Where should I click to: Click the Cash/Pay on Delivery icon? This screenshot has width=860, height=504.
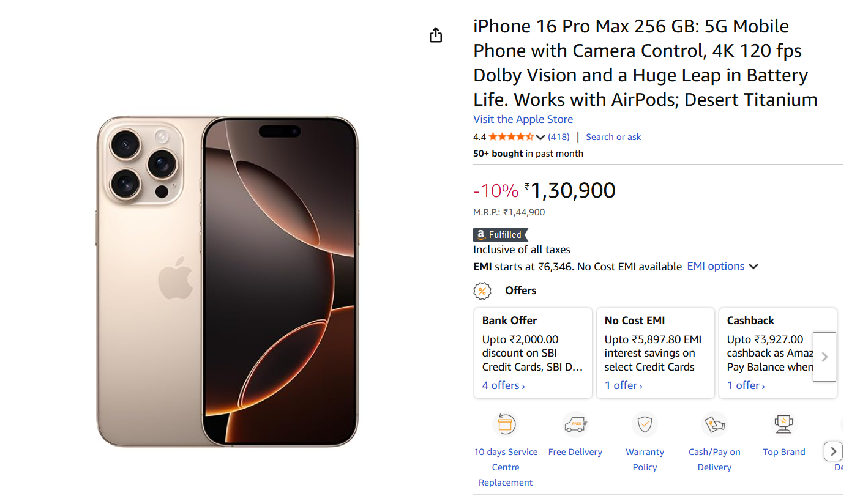coord(714,424)
